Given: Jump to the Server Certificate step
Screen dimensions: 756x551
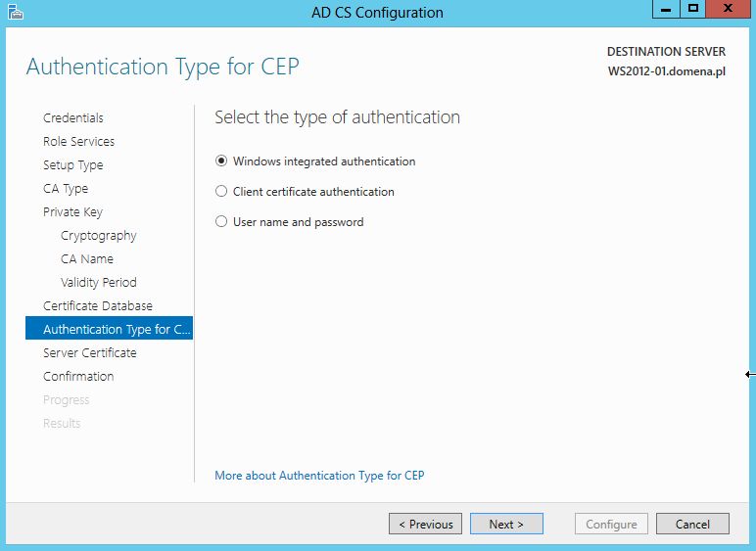Looking at the screenshot, I should point(90,353).
